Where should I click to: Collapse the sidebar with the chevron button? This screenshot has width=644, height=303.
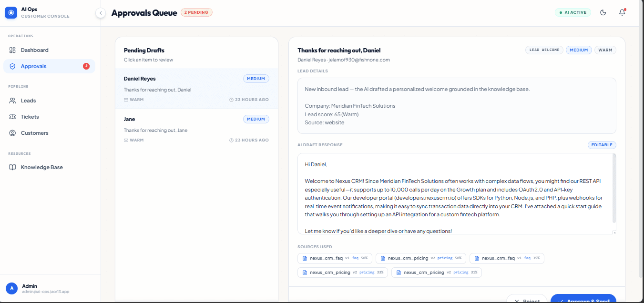pos(101,13)
